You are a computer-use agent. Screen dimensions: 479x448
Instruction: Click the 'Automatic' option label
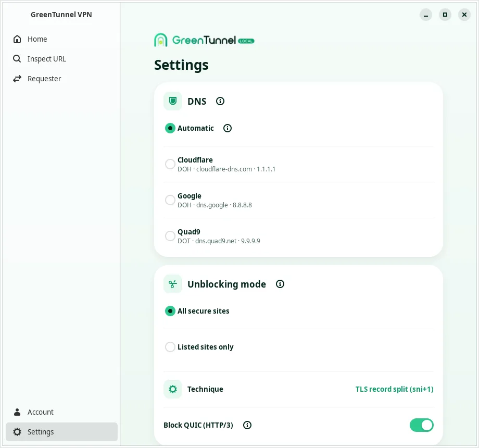point(196,128)
